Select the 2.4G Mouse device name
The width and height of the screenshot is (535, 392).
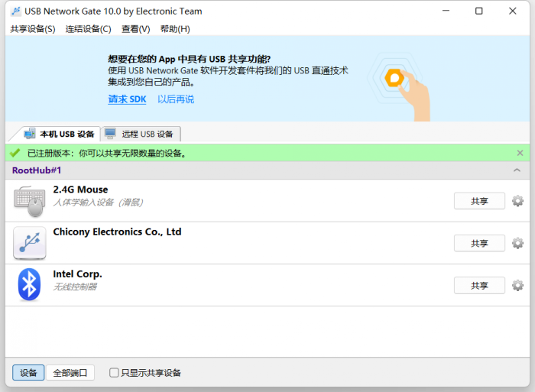pos(80,190)
